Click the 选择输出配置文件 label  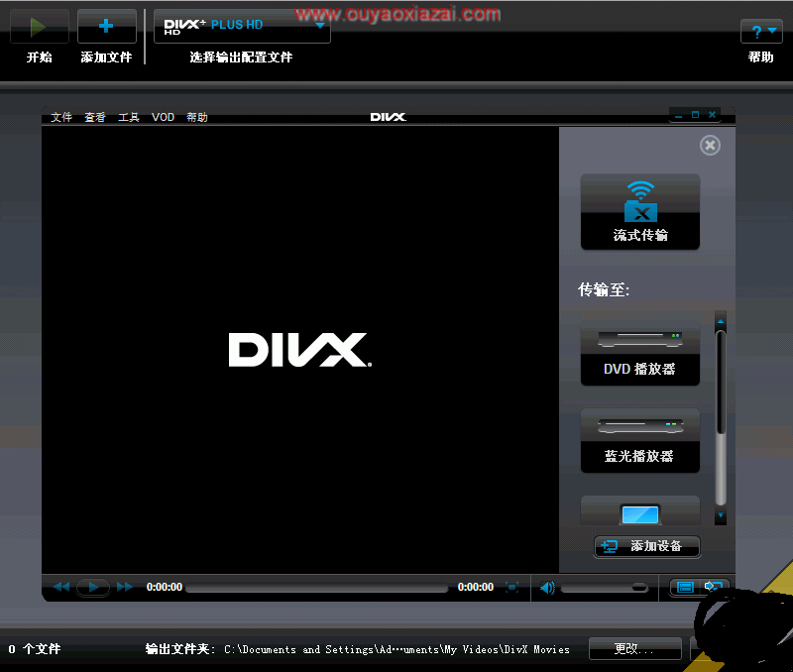coord(241,57)
